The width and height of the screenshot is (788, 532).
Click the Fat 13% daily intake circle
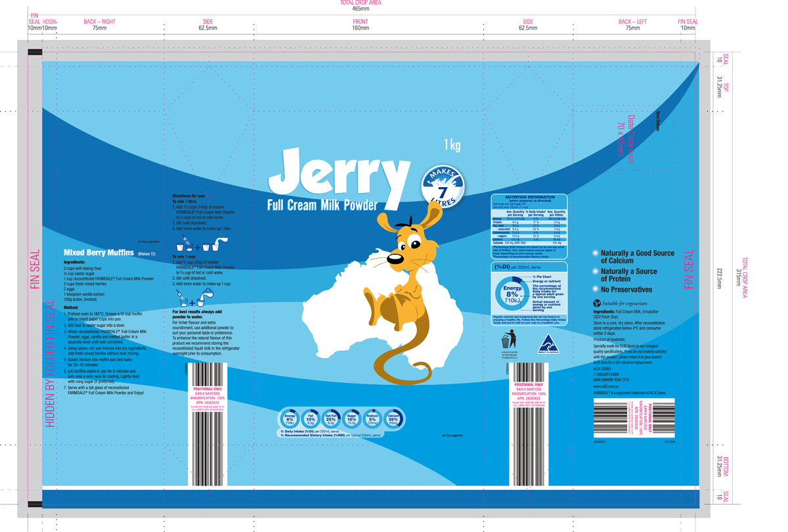pyautogui.click(x=311, y=418)
